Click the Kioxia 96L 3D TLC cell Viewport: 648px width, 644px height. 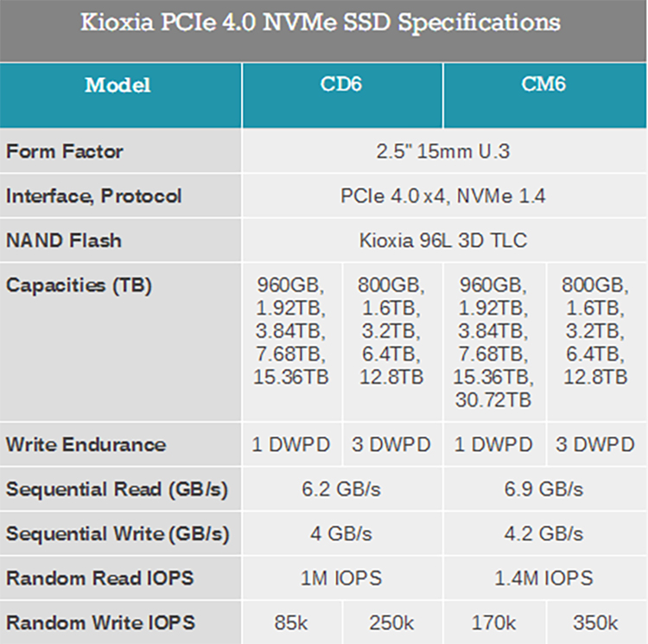[444, 240]
